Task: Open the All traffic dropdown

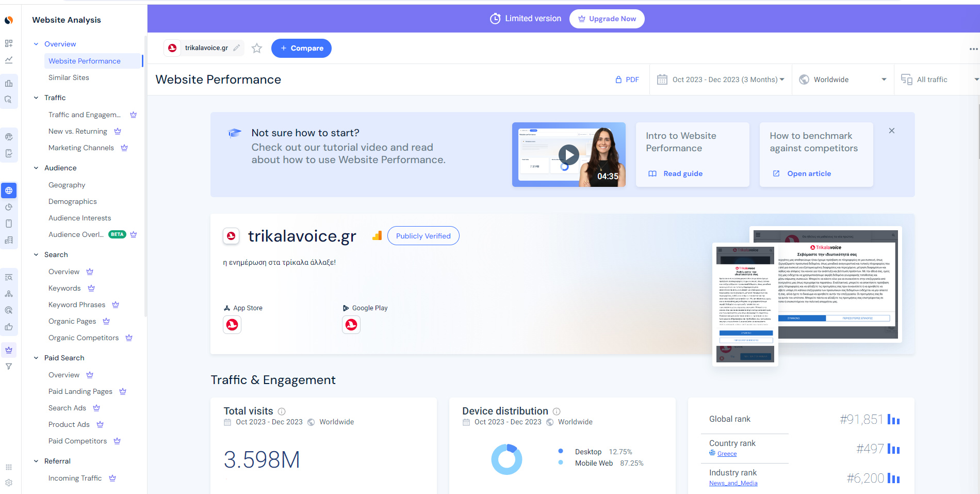Action: tap(939, 79)
